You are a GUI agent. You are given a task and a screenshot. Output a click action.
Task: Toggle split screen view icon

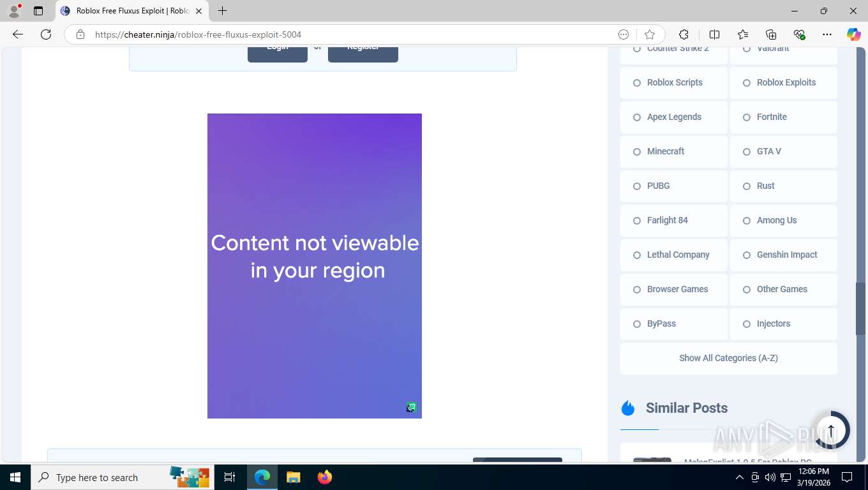pyautogui.click(x=715, y=34)
